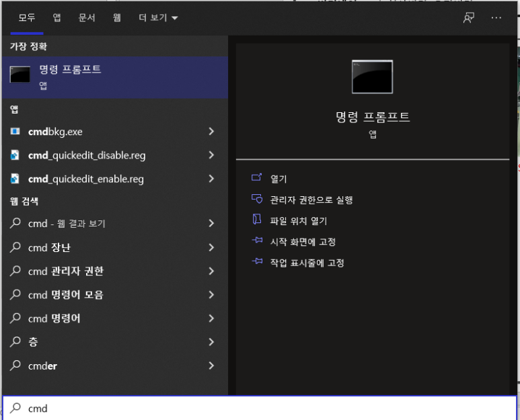Image resolution: width=520 pixels, height=420 pixels.
Task: Click the large 명령 프롬프트 preview icon
Action: click(372, 77)
